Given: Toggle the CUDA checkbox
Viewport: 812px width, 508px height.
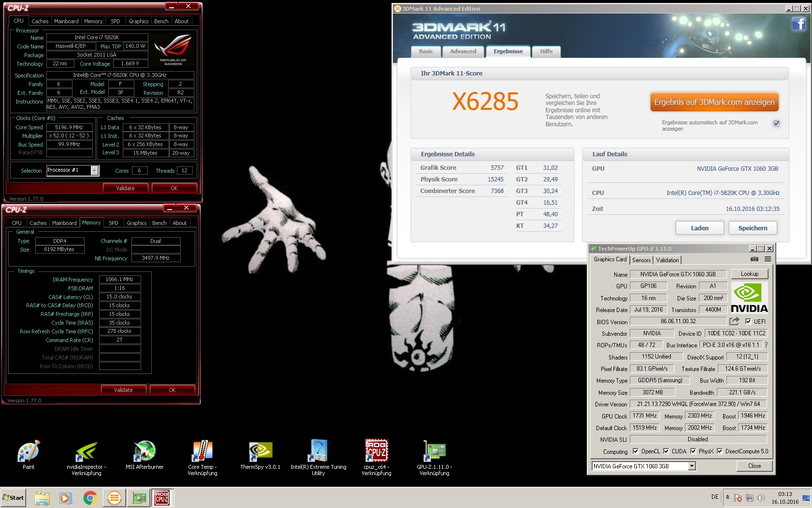Looking at the screenshot, I should click(x=666, y=451).
